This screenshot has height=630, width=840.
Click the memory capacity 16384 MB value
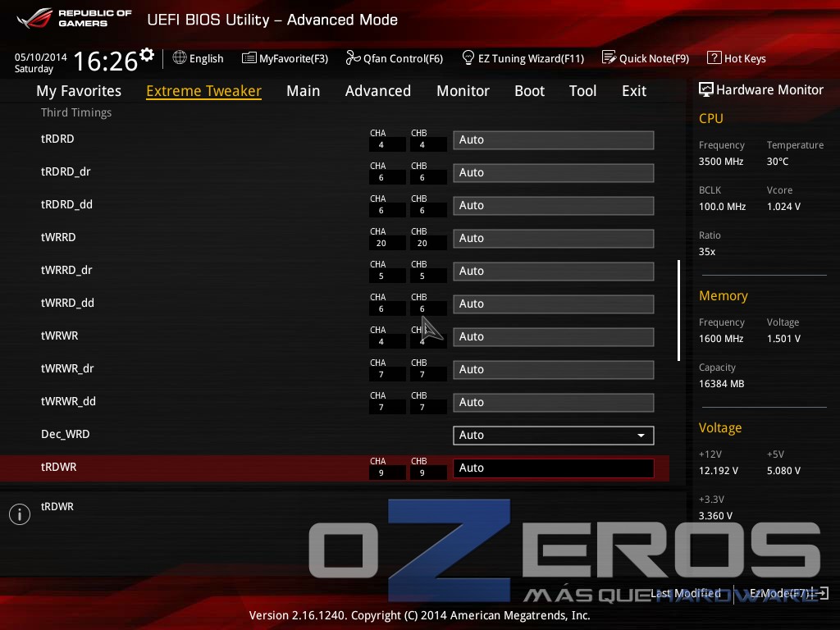coord(721,384)
